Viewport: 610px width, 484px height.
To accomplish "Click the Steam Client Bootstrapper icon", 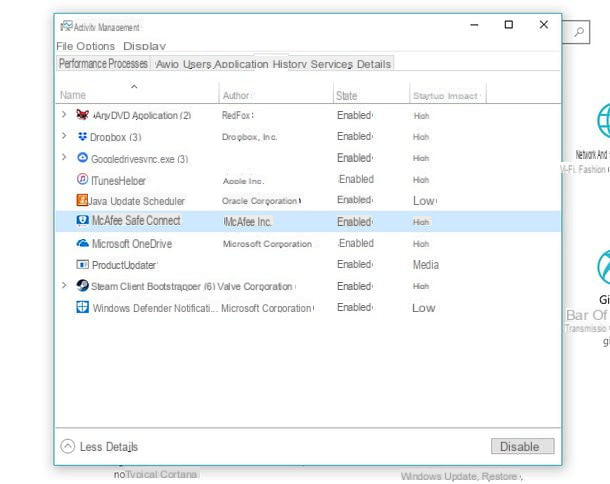I will coord(82,286).
